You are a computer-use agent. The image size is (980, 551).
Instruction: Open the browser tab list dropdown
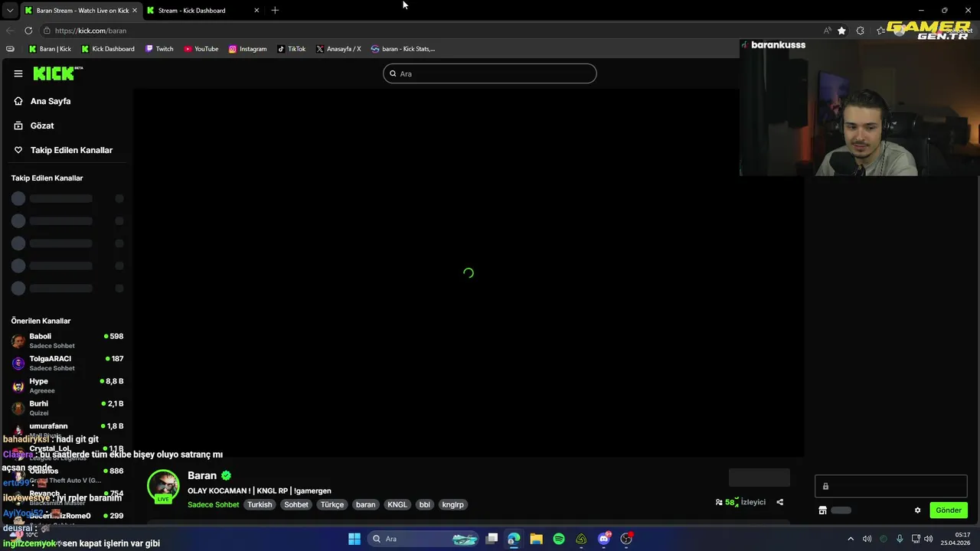point(9,11)
